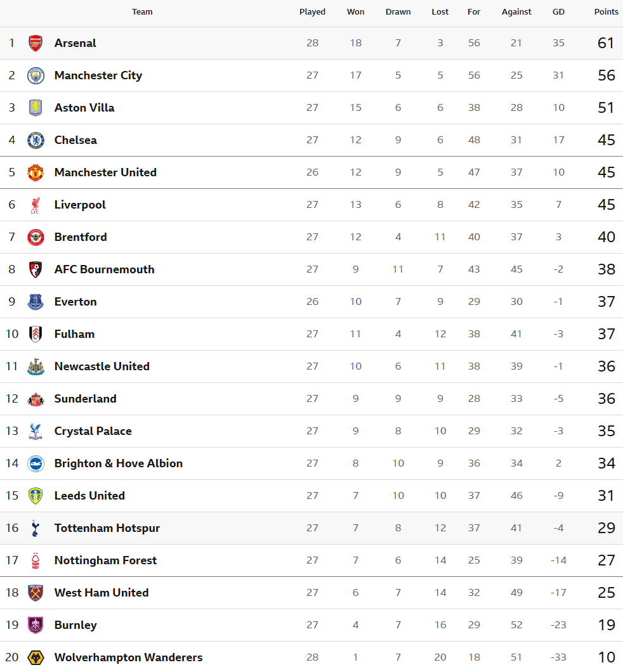
Task: Click the Points column header
Action: click(x=606, y=12)
